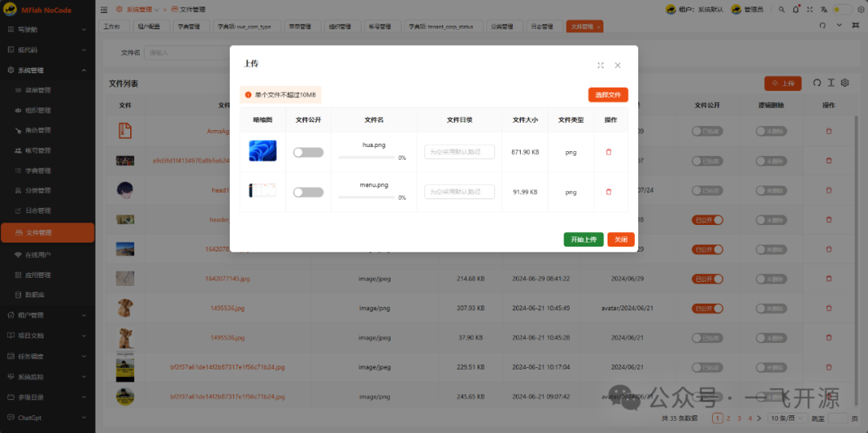Toggle 文件公开 switch for hua.png
868x433 pixels.
click(x=309, y=153)
